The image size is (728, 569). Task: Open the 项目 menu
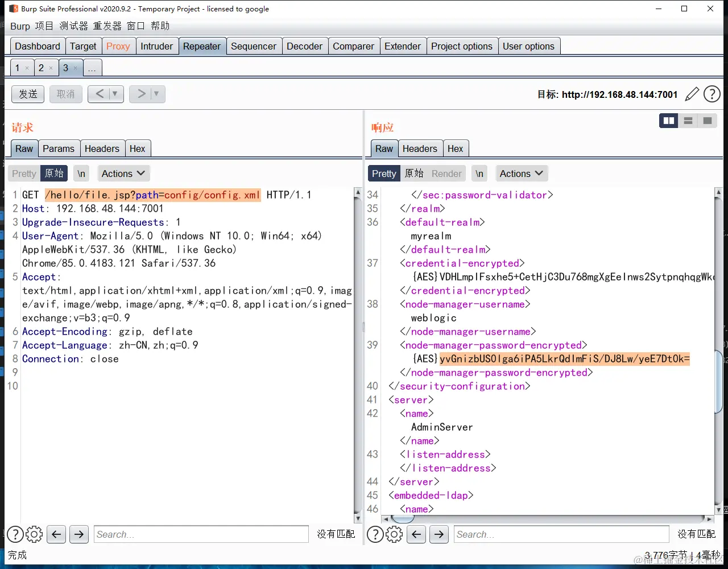[x=44, y=26]
